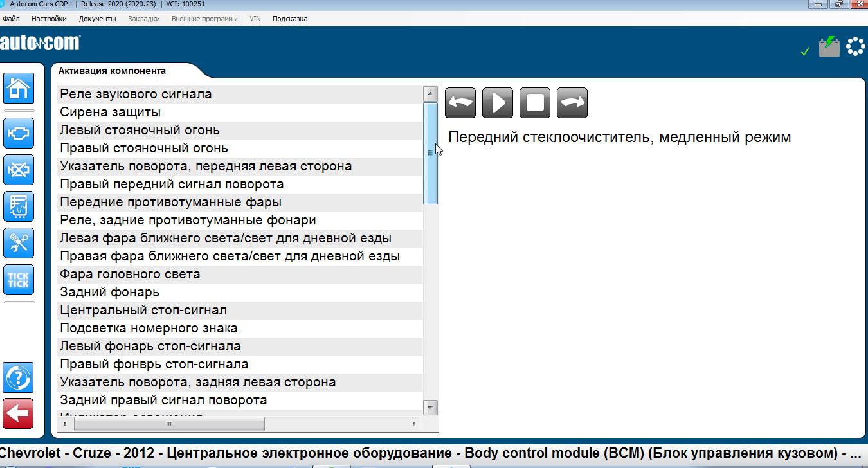The image size is (868, 468).
Task: Open the help question mark icon
Action: pos(19,377)
